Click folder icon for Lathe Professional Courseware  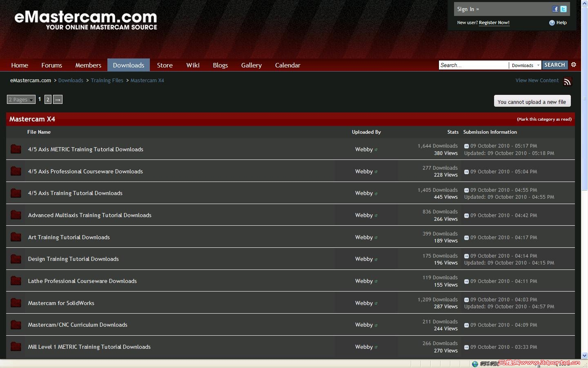(x=16, y=281)
